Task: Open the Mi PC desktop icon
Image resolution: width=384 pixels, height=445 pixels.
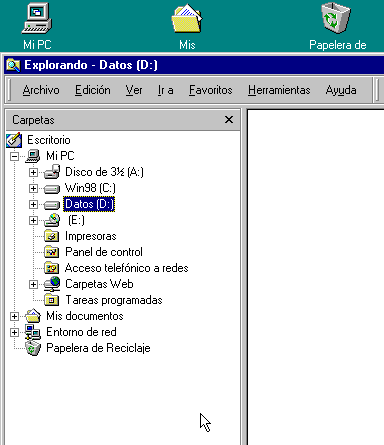Action: pos(37,19)
